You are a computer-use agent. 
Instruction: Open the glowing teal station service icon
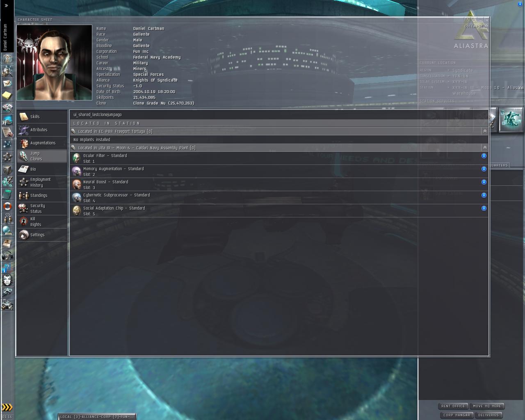(511, 120)
